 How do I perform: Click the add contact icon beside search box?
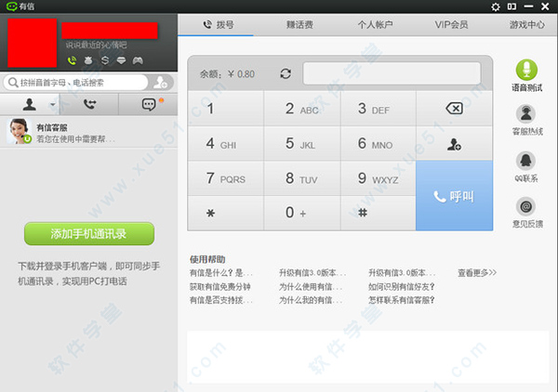coord(161,83)
